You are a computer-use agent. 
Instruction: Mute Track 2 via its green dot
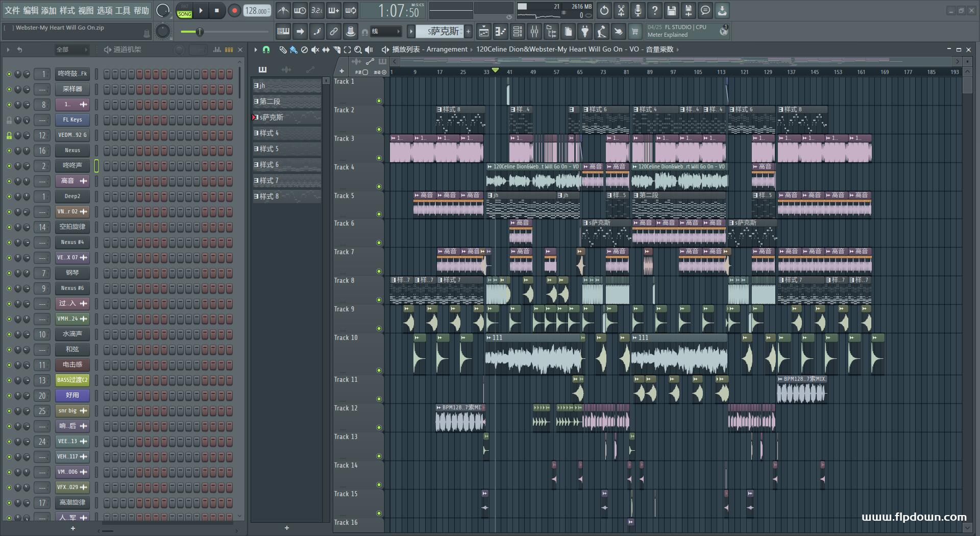pyautogui.click(x=379, y=129)
